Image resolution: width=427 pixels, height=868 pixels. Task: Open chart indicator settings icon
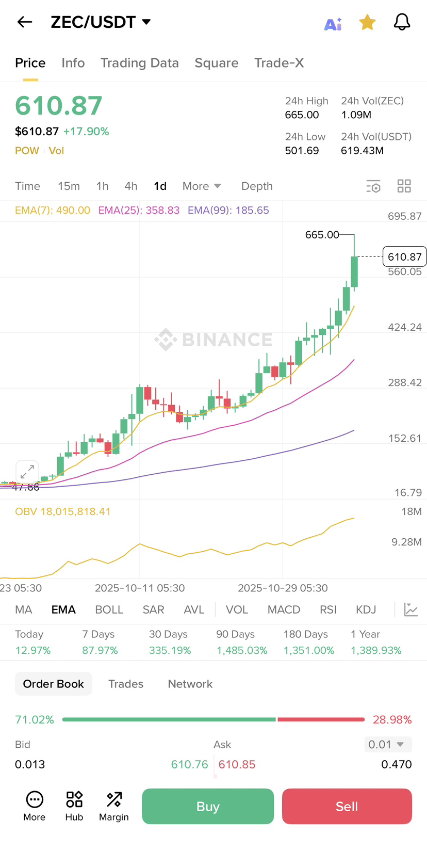[373, 186]
